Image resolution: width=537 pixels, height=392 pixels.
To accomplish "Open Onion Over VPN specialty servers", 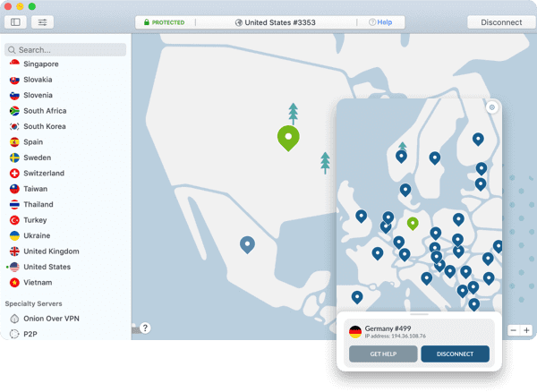I will pos(51,319).
